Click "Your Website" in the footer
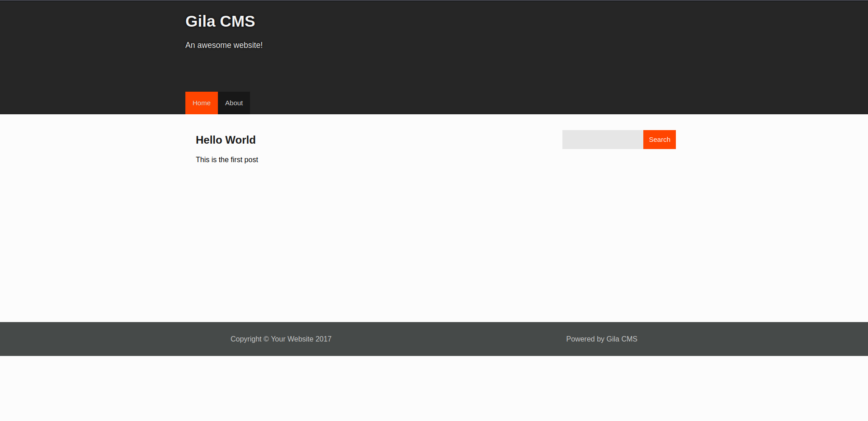This screenshot has height=421, width=868. [292, 339]
